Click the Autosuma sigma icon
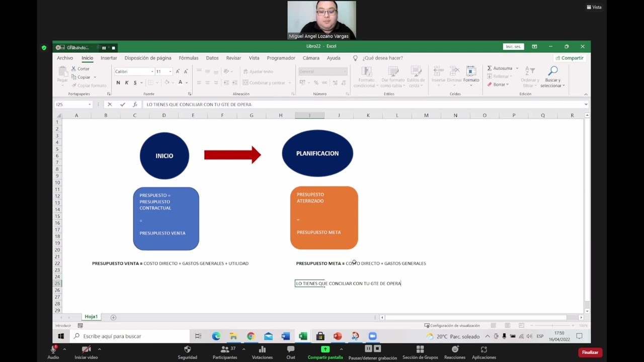644x362 pixels. pos(490,68)
